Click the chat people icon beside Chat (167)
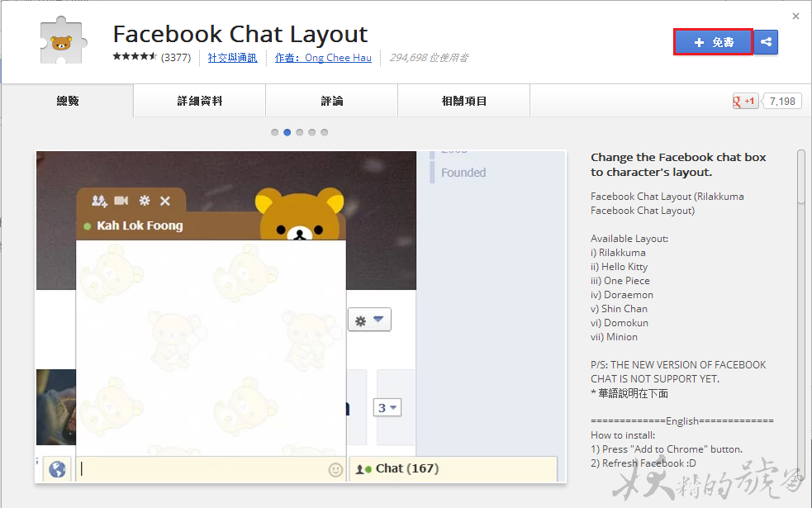The width and height of the screenshot is (812, 508). pyautogui.click(x=363, y=469)
